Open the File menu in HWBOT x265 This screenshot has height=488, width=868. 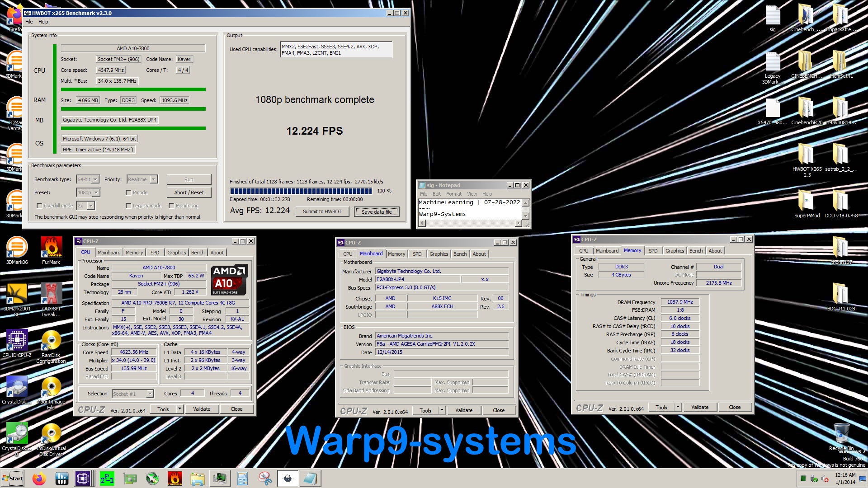tap(29, 22)
